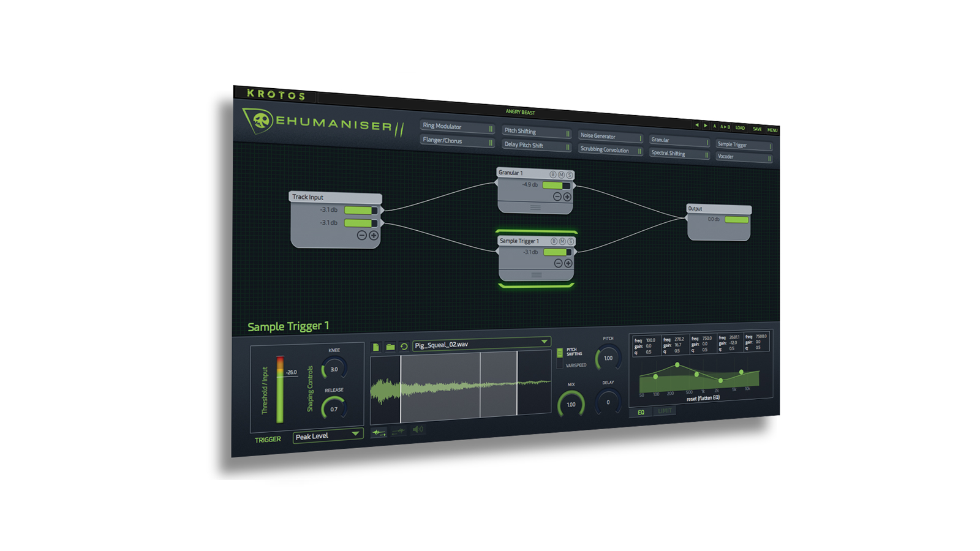Click the Threshold / Input level meter

280,389
